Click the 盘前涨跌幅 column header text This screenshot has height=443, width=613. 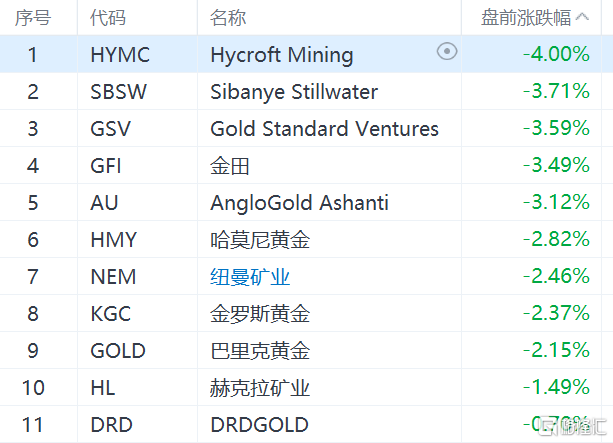[x=526, y=18]
